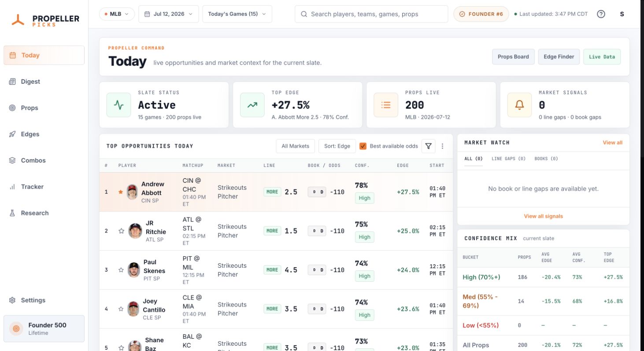Screen dimensions: 644x351
Task: Click Paul Skenes player photo
Action: (134, 270)
